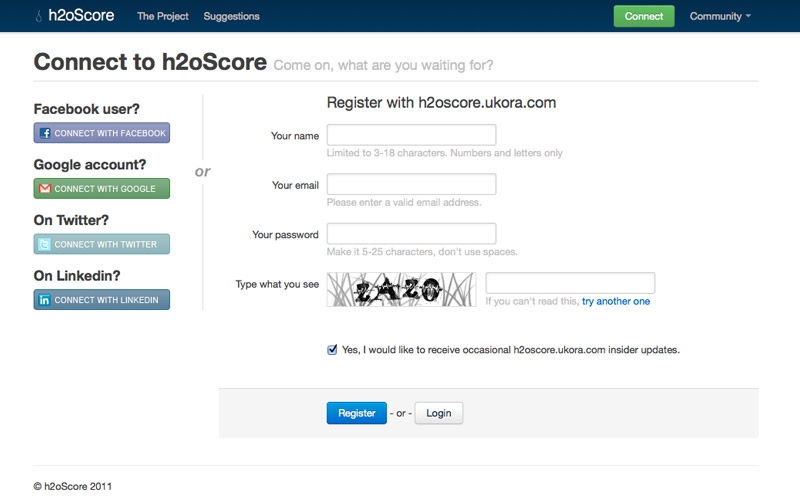The image size is (800, 500).
Task: Click the insider updates checkbox label text
Action: pyautogui.click(x=511, y=350)
